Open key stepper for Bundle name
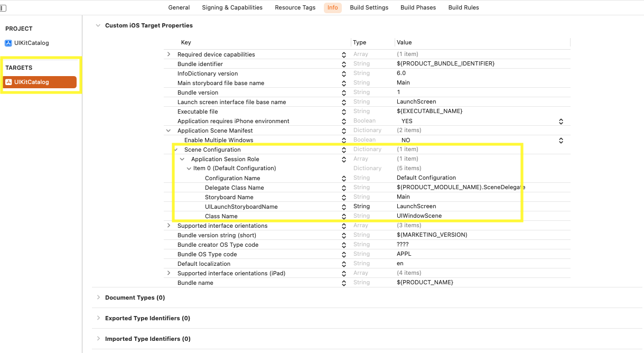The width and height of the screenshot is (644, 353). point(344,283)
